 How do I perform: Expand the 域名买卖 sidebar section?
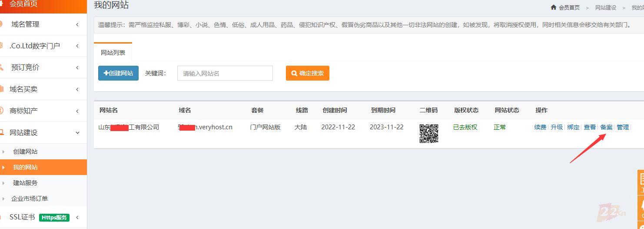(43, 89)
